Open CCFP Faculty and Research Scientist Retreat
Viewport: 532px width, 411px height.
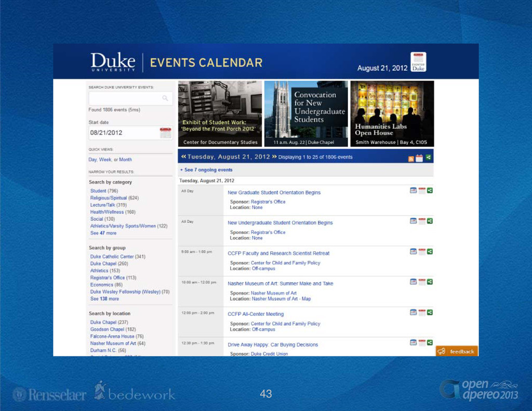[x=278, y=254]
